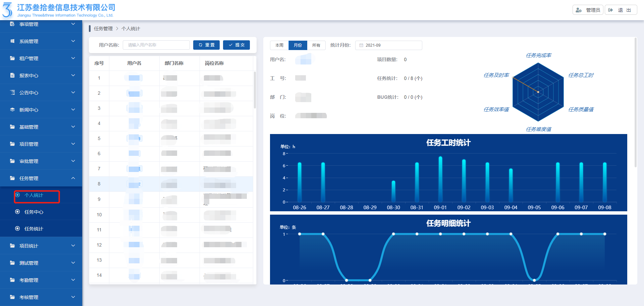Select 任务中心 submenu item
644x306 pixels.
[x=34, y=212]
